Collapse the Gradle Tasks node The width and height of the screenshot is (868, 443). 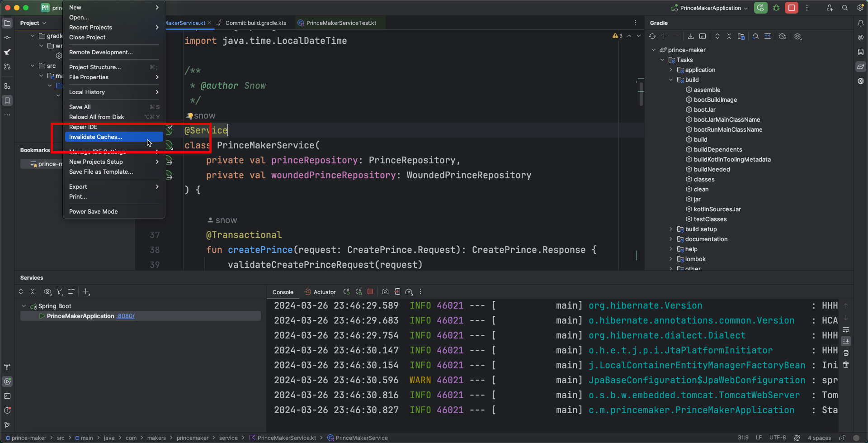click(x=662, y=60)
